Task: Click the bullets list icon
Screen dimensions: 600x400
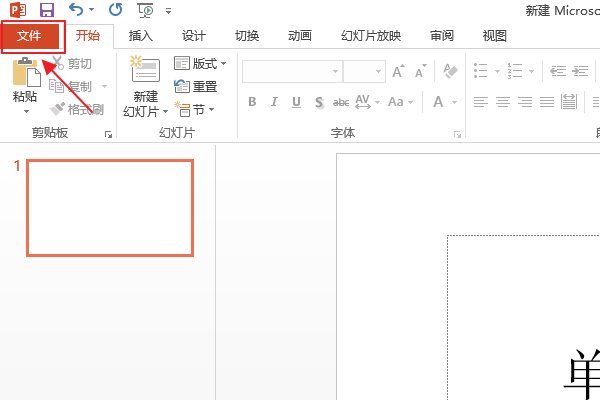Action: tap(481, 71)
